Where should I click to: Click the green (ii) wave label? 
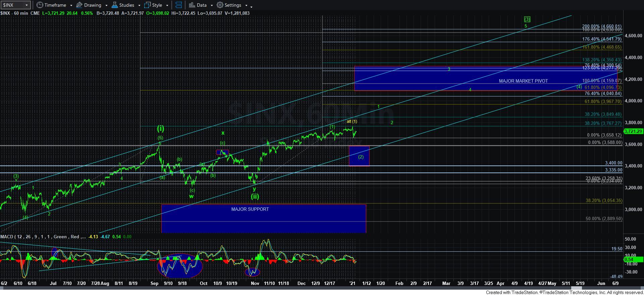(x=255, y=196)
